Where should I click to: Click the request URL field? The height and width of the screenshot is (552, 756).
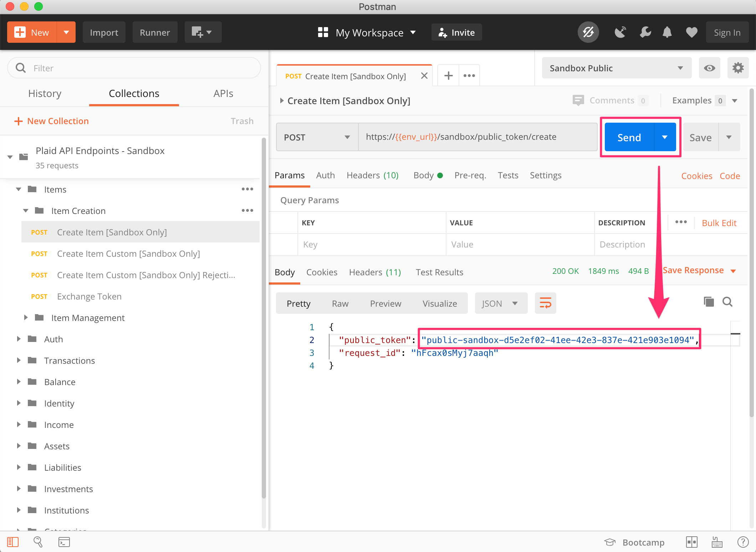tap(477, 137)
